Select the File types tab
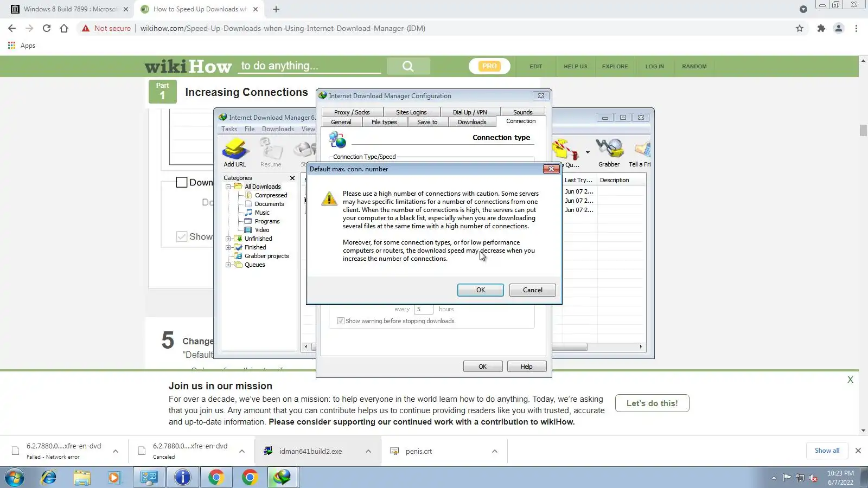Image resolution: width=868 pixels, height=488 pixels. click(x=384, y=122)
